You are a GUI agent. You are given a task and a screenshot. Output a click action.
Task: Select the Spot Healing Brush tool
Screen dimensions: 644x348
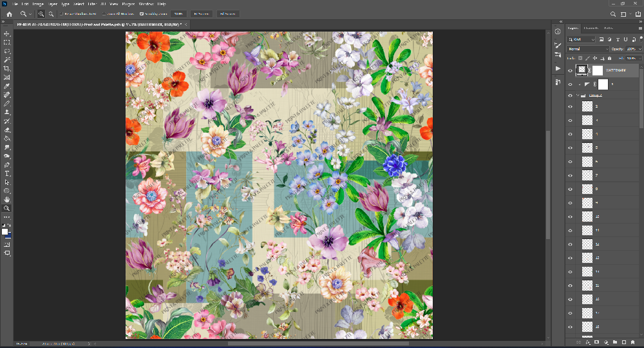(7, 95)
